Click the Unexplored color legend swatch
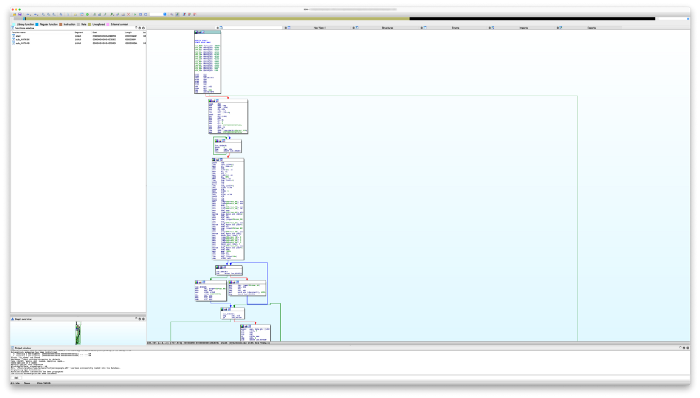This screenshot has height=398, width=700. [x=89, y=24]
